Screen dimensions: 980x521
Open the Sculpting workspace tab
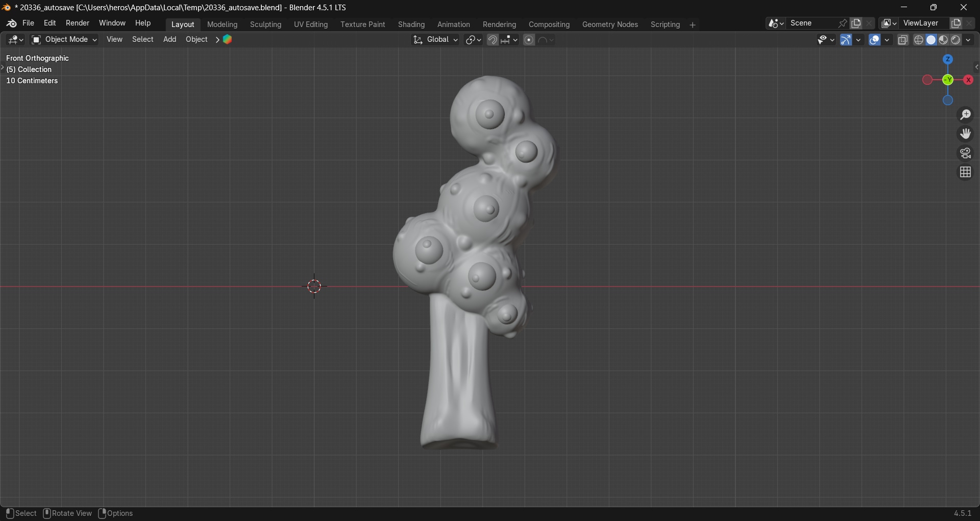265,25
